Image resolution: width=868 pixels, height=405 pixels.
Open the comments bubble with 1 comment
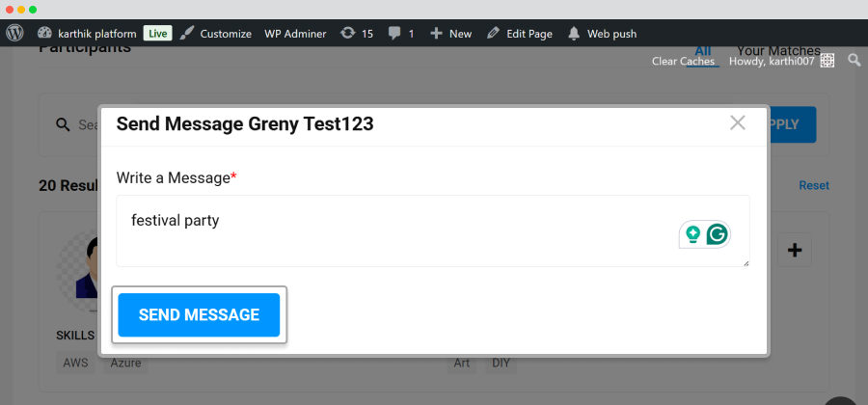point(401,34)
